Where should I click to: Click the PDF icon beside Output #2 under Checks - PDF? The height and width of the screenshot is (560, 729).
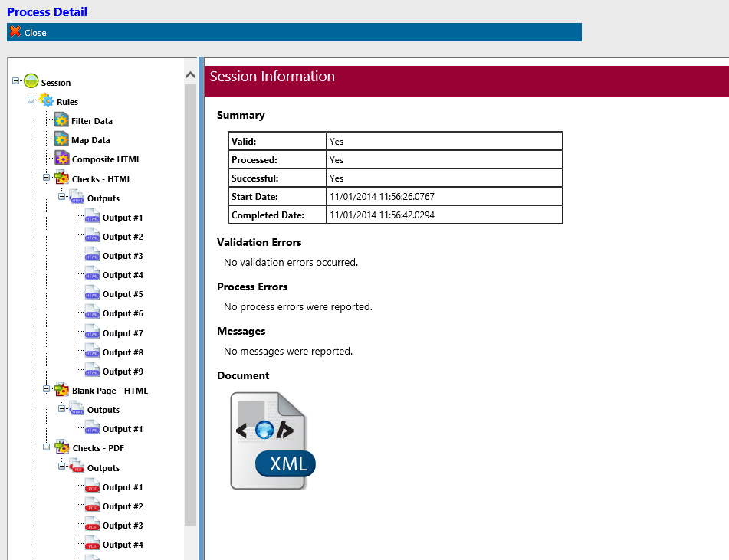point(92,505)
